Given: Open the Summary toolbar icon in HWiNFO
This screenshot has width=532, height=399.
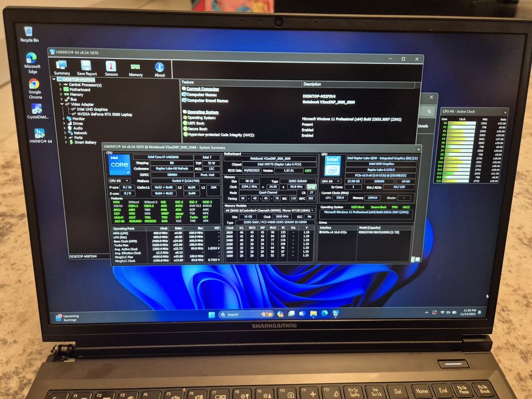Looking at the screenshot, I should (x=62, y=68).
